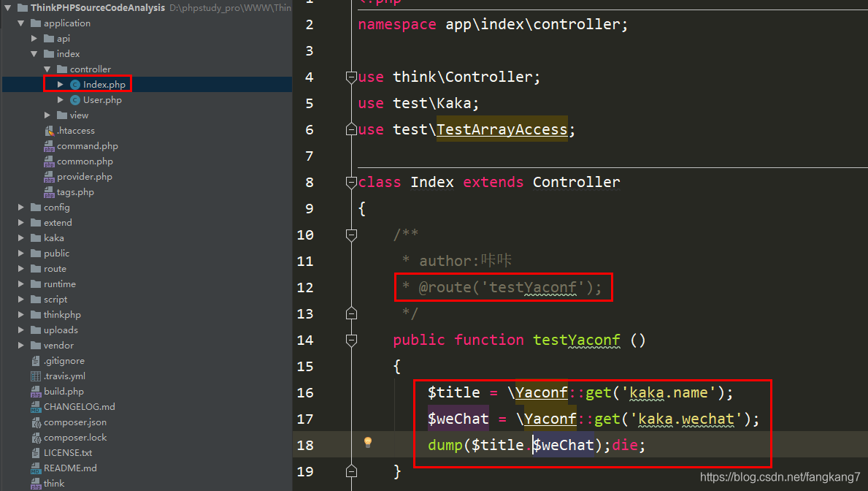Click the application folder icon
Viewport: 868px width, 491px height.
36,23
